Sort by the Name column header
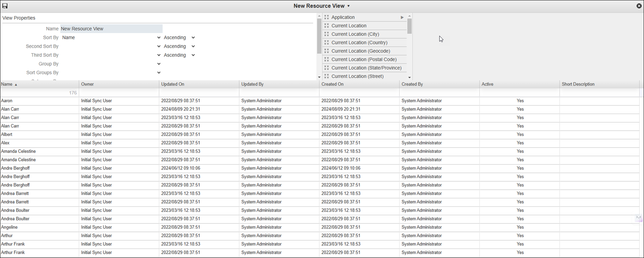 tap(40, 84)
